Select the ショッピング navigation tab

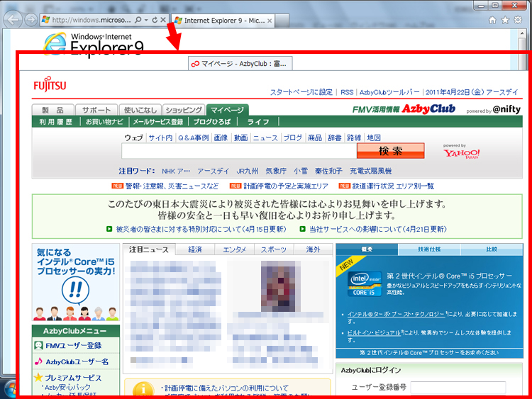pos(184,110)
